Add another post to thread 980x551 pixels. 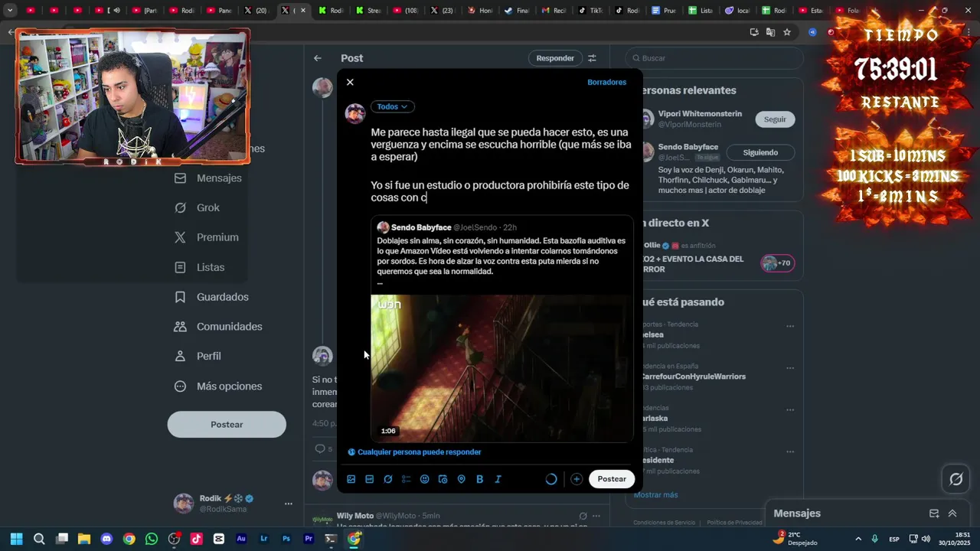pos(577,479)
